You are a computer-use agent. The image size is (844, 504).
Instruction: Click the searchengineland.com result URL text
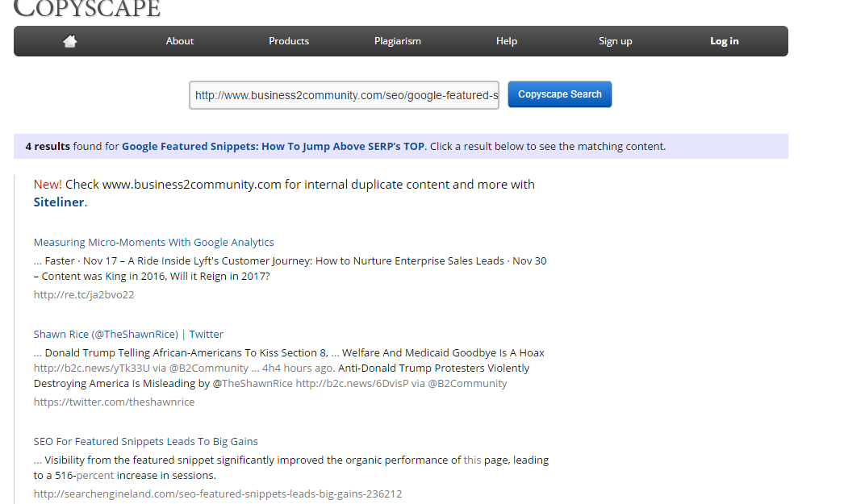coord(218,494)
